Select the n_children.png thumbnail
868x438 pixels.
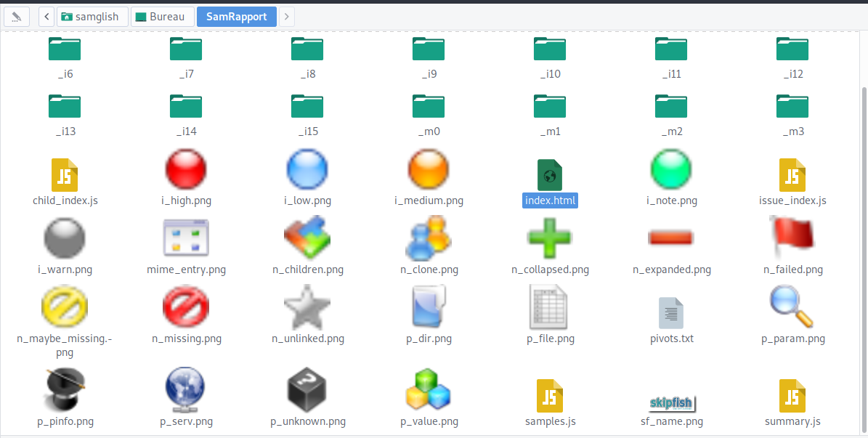coord(307,239)
